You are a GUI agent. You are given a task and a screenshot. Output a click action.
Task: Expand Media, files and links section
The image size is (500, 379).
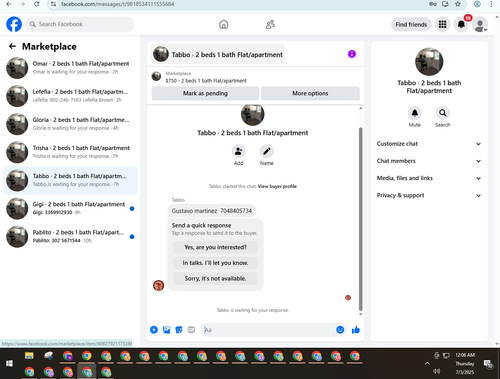click(429, 178)
